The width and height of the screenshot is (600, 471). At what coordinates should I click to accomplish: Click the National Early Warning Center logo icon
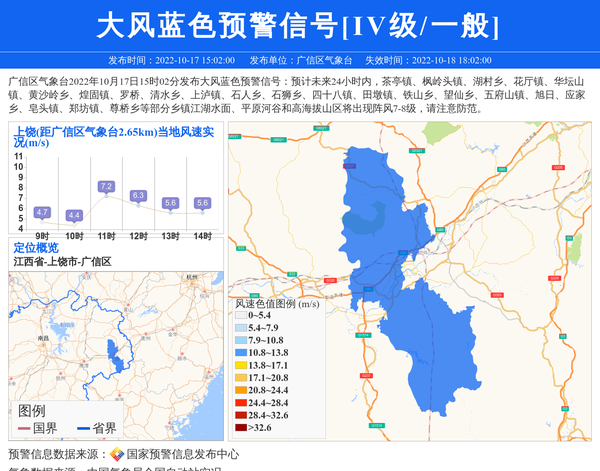(x=117, y=454)
